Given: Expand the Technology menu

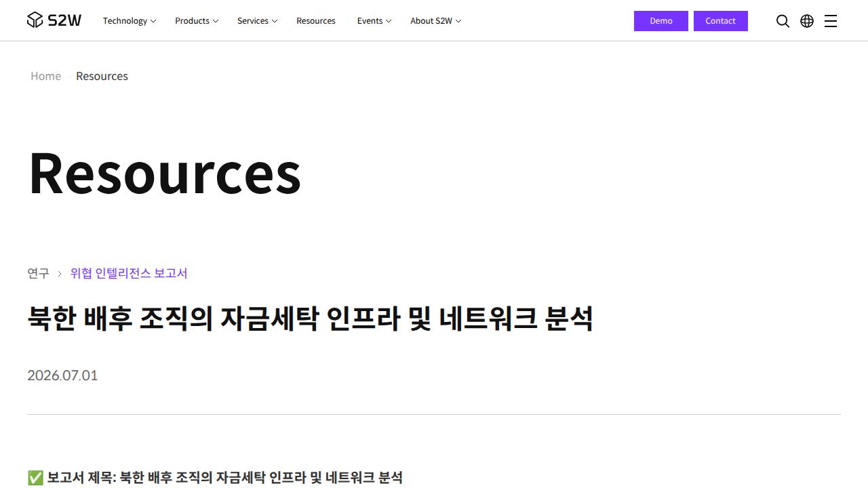Looking at the screenshot, I should 130,21.
